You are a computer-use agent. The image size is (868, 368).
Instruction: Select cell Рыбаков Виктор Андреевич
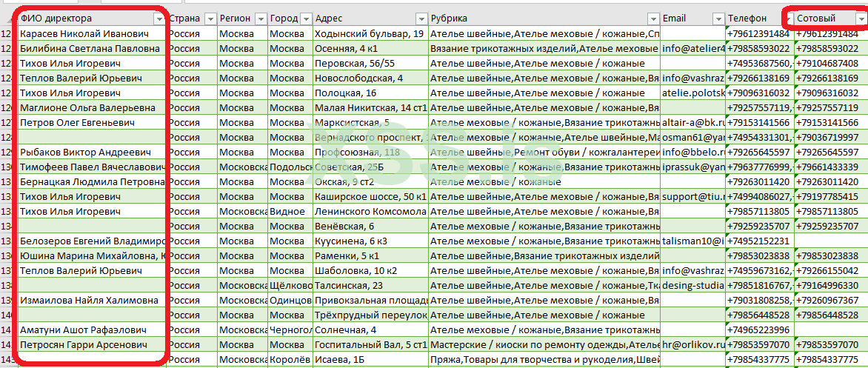[x=93, y=152]
